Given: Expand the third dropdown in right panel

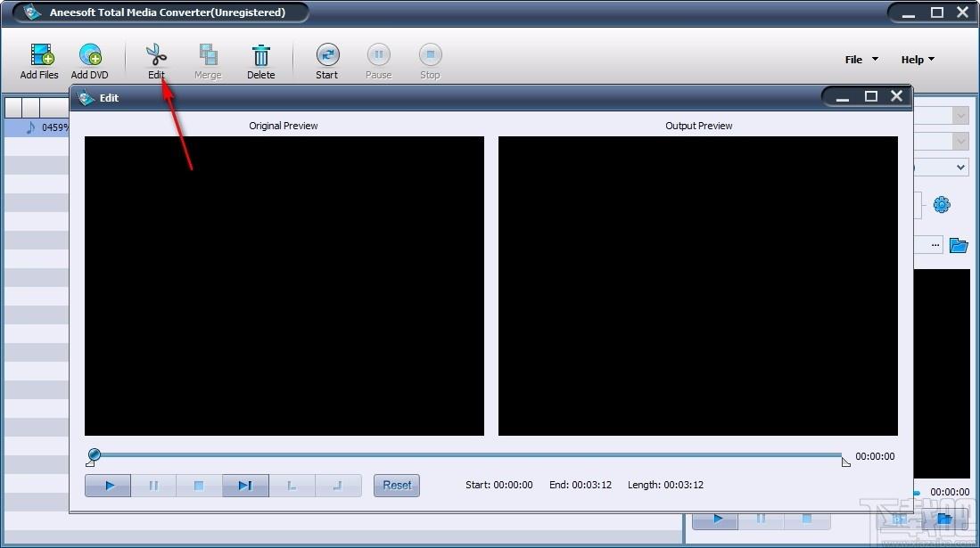Looking at the screenshot, I should (960, 168).
